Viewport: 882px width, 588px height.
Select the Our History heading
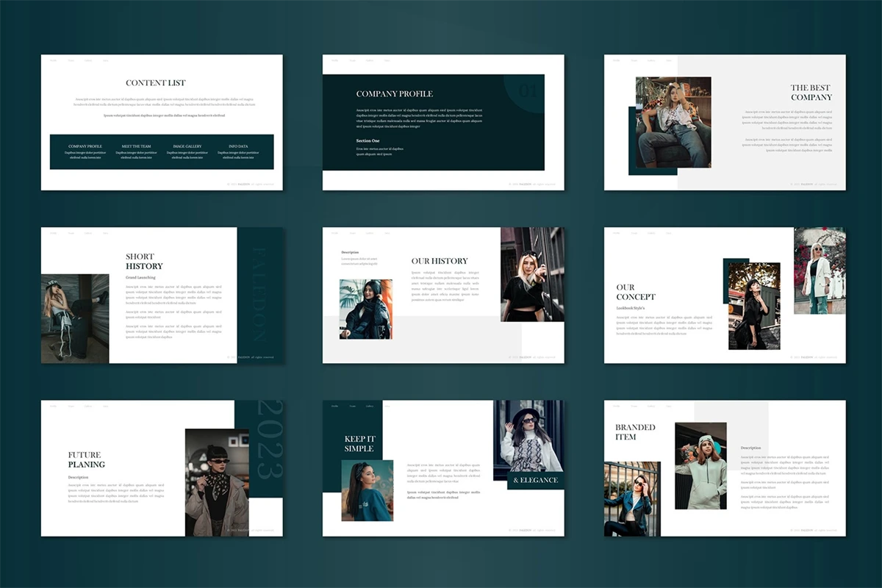440,261
